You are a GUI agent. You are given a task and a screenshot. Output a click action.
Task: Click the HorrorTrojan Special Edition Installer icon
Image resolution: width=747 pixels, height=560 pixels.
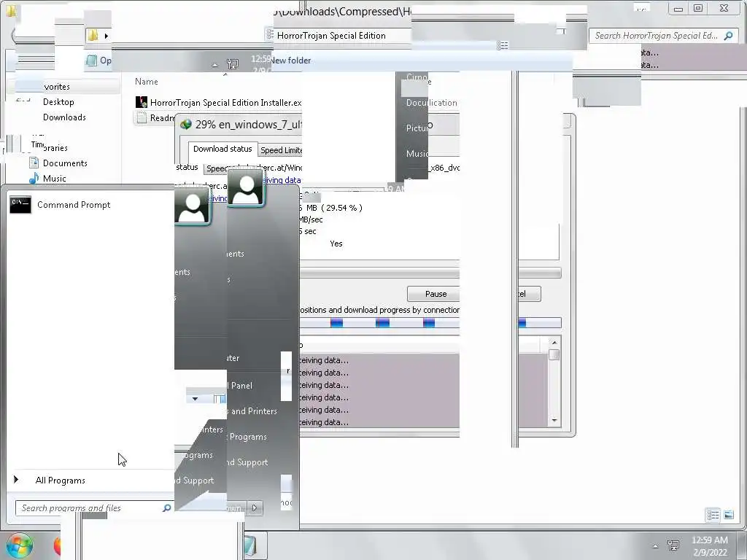141,102
